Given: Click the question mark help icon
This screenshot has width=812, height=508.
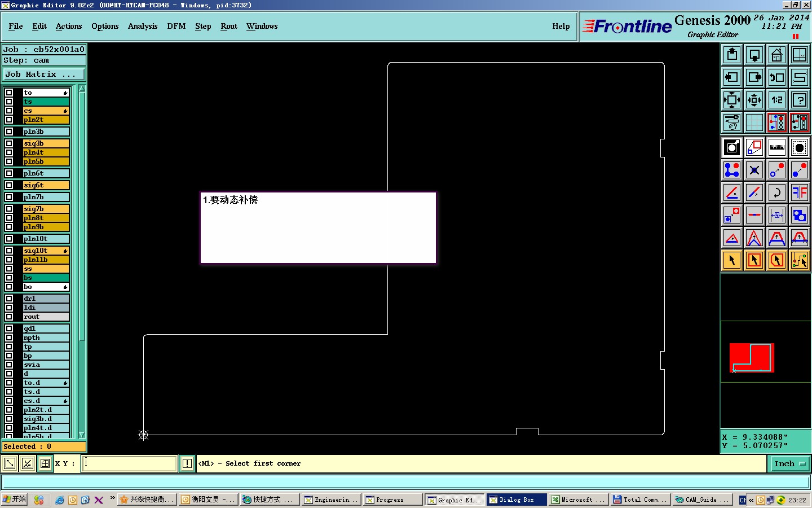Looking at the screenshot, I should pyautogui.click(x=800, y=100).
